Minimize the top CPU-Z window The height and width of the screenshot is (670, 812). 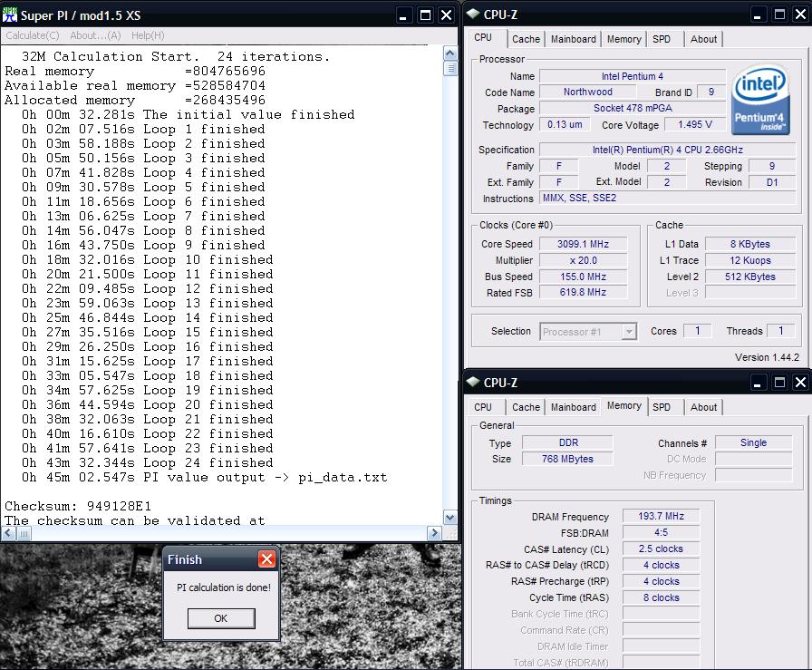click(757, 15)
